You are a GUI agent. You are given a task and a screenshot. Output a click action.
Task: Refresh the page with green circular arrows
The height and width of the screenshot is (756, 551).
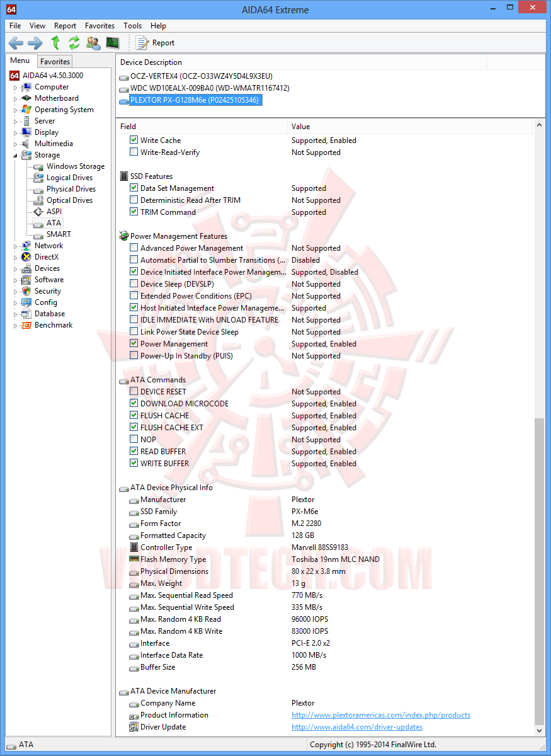pos(74,43)
